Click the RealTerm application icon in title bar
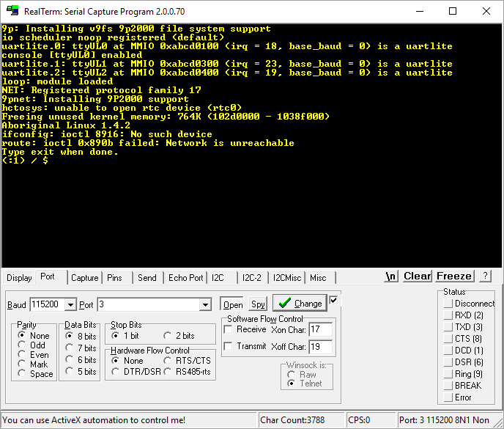This screenshot has width=504, height=429. click(x=12, y=11)
